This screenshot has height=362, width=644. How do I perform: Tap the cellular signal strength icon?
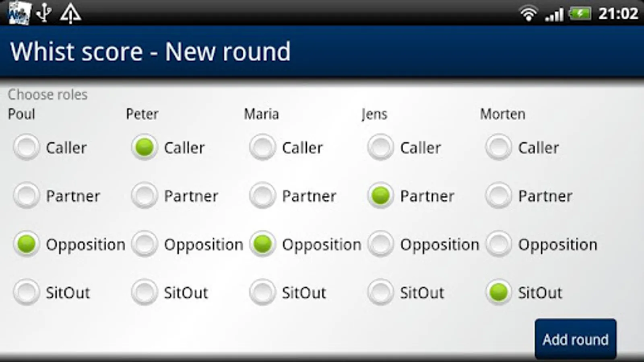coord(554,15)
